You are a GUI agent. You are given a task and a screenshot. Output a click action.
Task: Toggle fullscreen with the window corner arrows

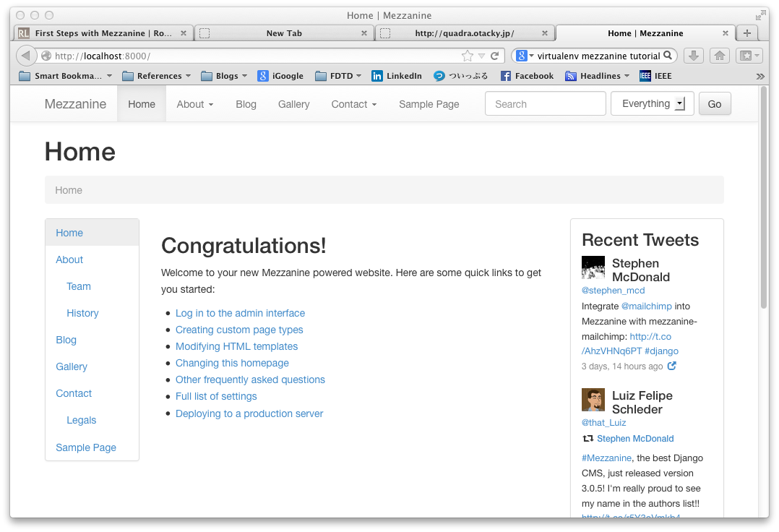pos(761,15)
